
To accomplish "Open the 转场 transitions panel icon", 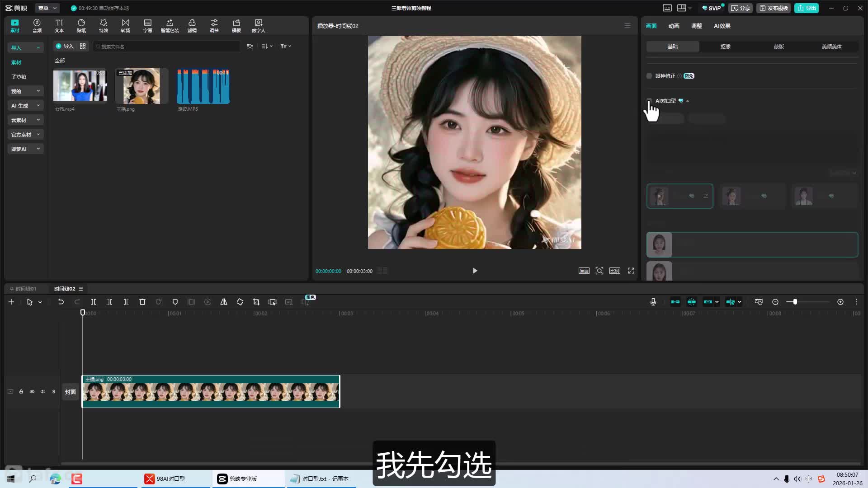I will point(126,25).
